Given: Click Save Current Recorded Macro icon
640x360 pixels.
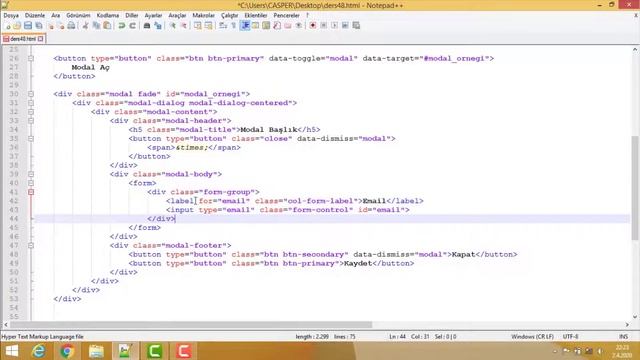Looking at the screenshot, I should pyautogui.click(x=356, y=26).
